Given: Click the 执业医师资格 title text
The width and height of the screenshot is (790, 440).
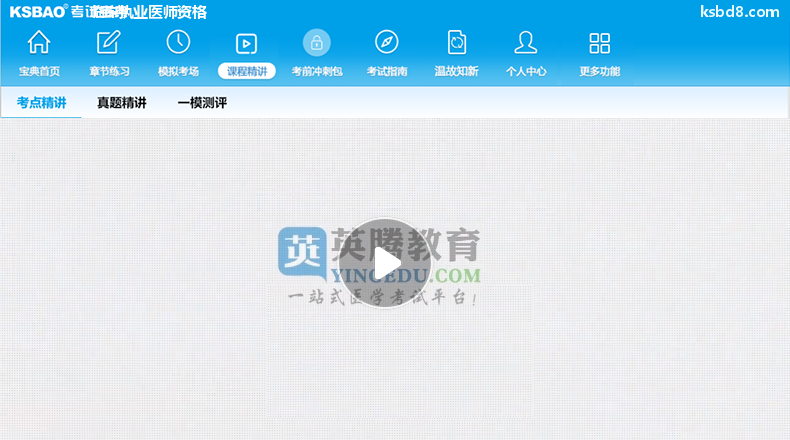Looking at the screenshot, I should click(x=162, y=12).
